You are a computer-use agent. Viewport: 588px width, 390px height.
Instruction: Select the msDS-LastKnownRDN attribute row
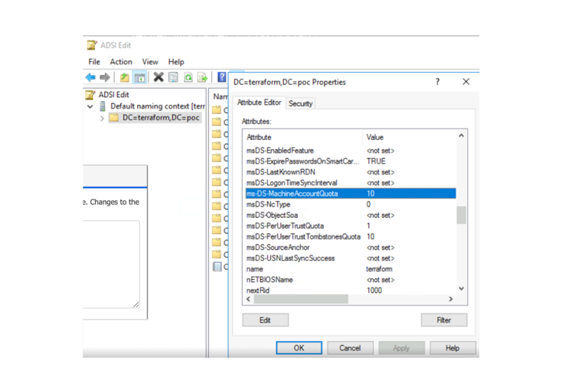click(x=351, y=172)
